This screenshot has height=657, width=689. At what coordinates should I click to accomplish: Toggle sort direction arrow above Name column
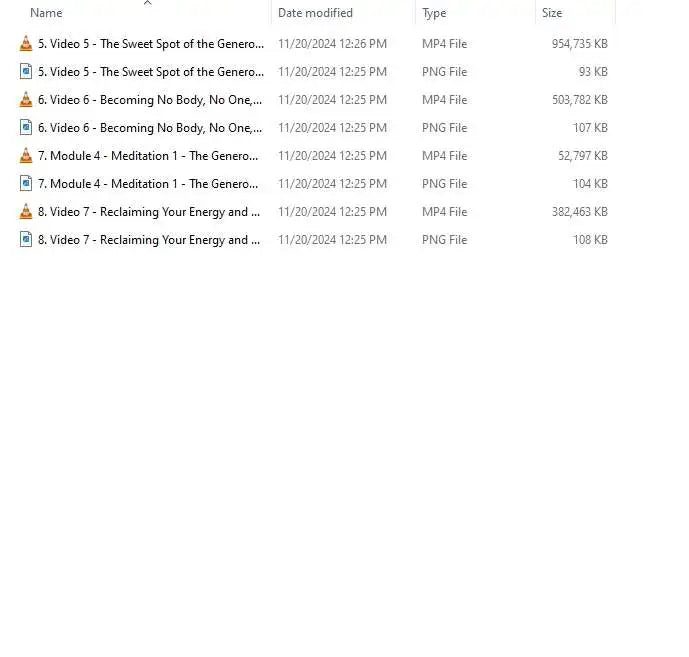(x=148, y=3)
